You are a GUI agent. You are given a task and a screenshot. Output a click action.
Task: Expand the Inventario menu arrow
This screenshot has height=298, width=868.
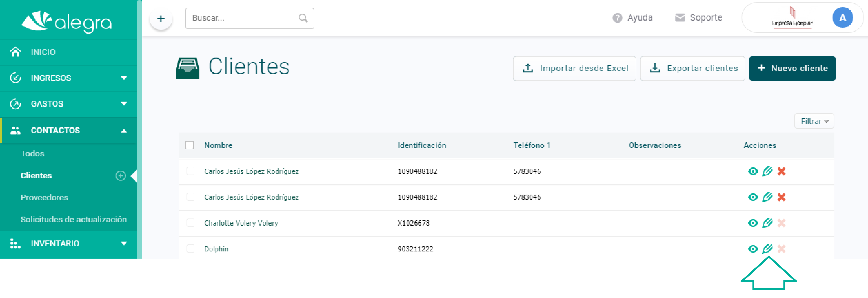(x=124, y=243)
